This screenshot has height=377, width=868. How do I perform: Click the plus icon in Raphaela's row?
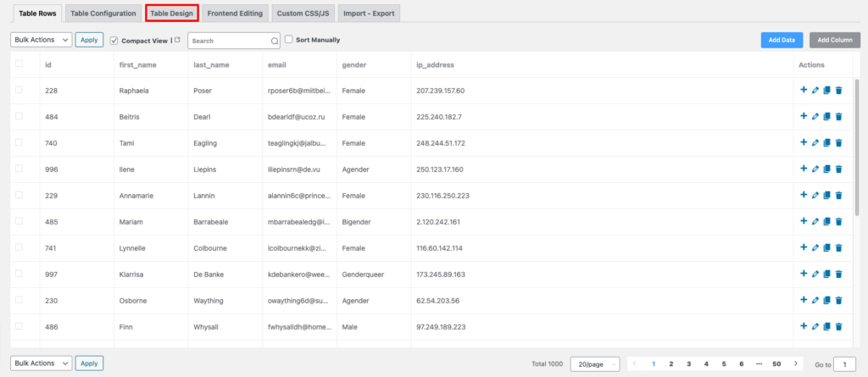click(x=804, y=90)
